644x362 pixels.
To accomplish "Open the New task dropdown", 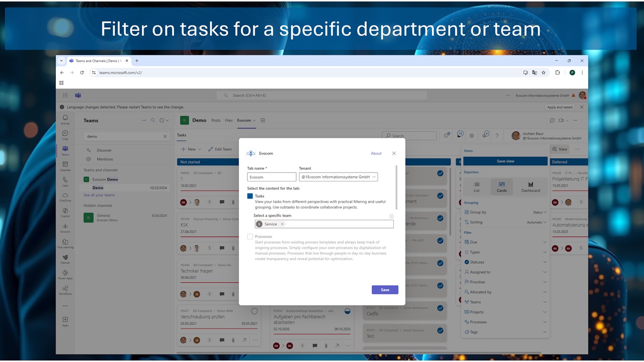I will pyautogui.click(x=191, y=149).
